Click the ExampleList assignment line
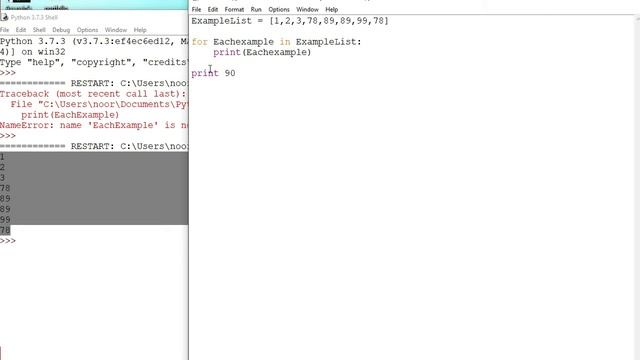The image size is (640, 360). [x=290, y=21]
